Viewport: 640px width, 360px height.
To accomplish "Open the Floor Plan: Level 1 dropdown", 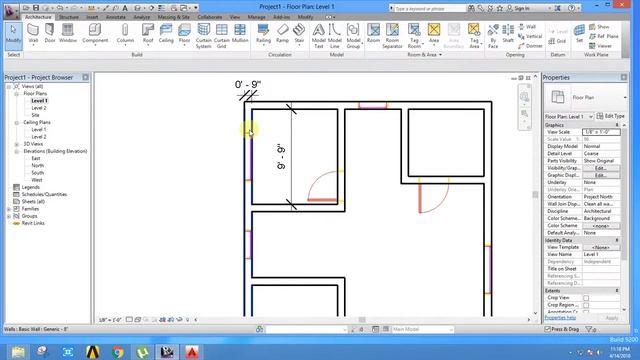I will pos(569,117).
